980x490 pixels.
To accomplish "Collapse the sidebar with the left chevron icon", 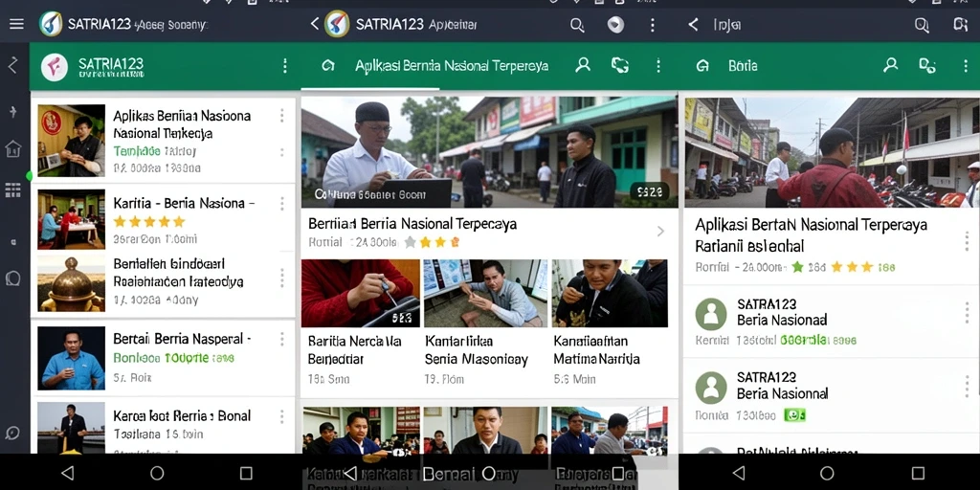I will [12, 65].
